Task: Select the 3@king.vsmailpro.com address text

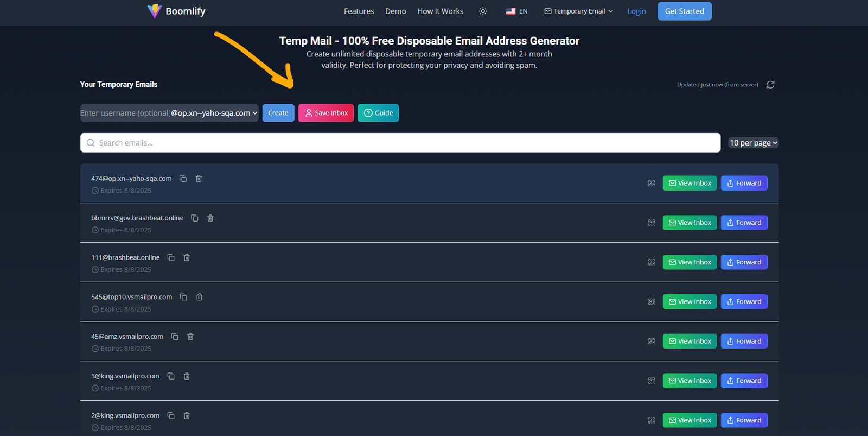Action: coord(125,376)
